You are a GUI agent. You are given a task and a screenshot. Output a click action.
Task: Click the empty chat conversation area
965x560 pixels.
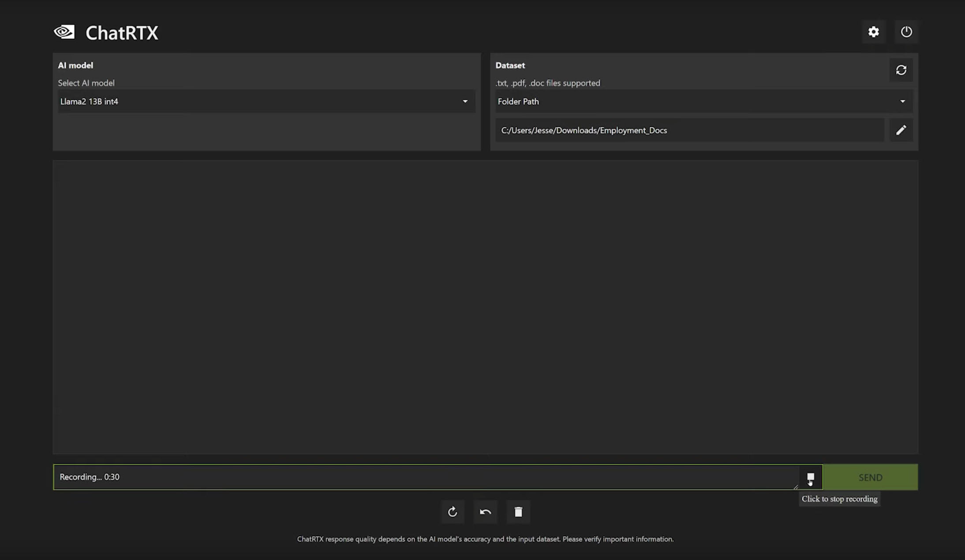click(x=485, y=307)
